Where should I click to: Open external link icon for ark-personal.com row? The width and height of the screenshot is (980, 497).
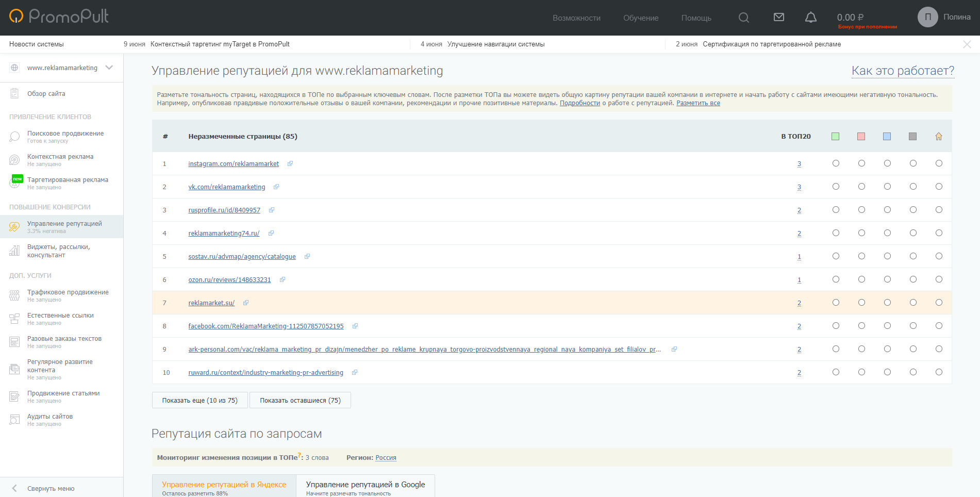point(674,349)
